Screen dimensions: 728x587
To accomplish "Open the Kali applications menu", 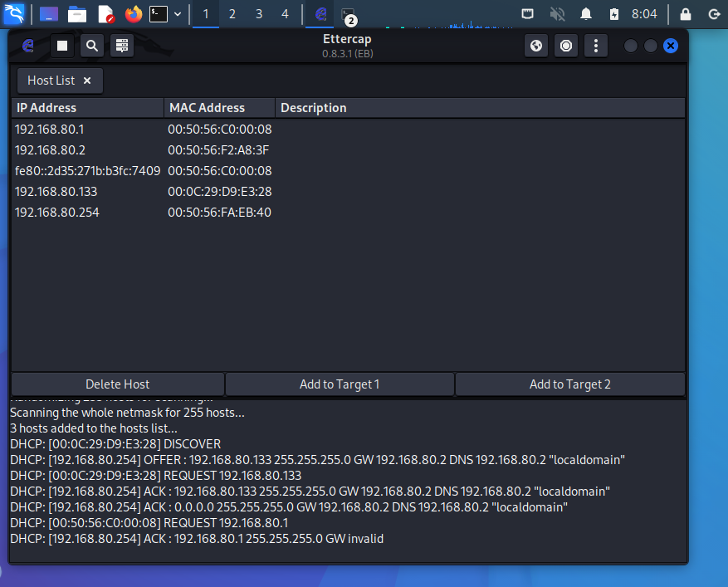I will click(14, 14).
